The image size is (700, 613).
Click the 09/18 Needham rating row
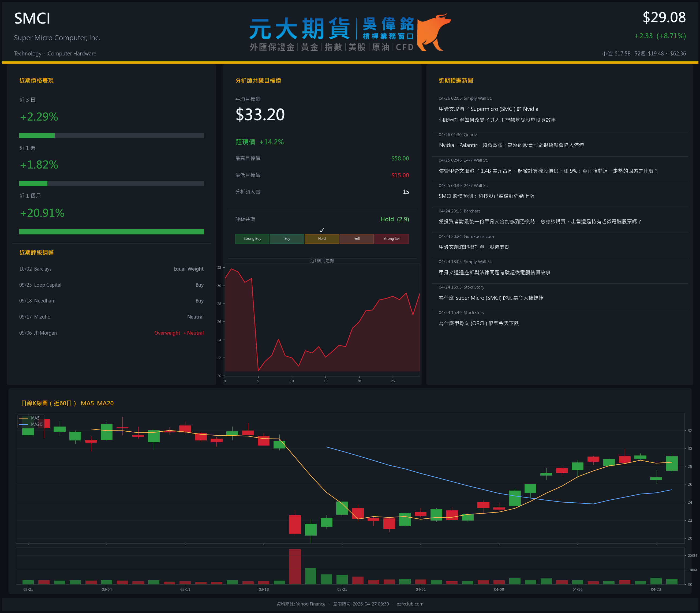click(111, 301)
